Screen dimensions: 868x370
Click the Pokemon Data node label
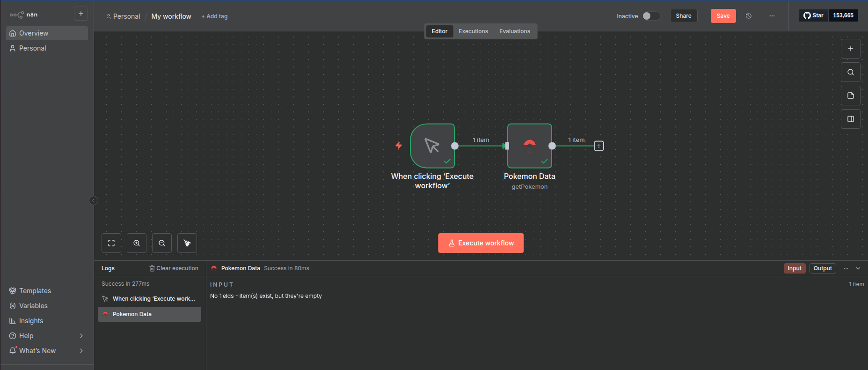coord(530,176)
